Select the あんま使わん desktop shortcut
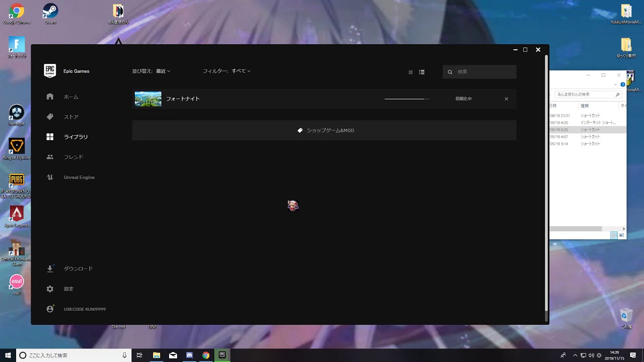The image size is (644, 362). pyautogui.click(x=118, y=14)
